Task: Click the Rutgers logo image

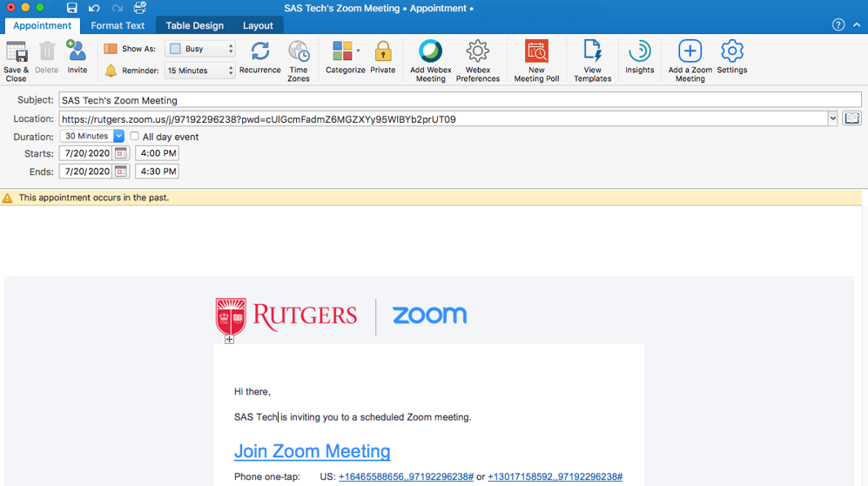Action: (286, 316)
